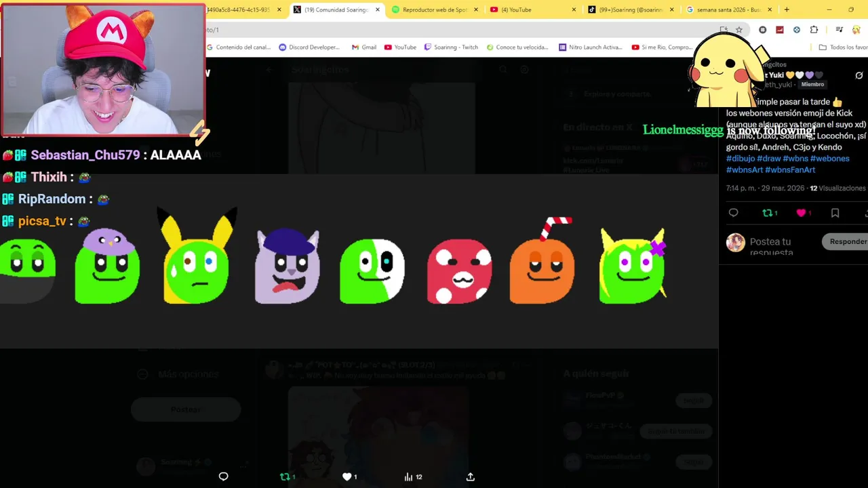The image size is (868, 488).
Task: Open the Contenido del canal bookmark
Action: [x=239, y=47]
